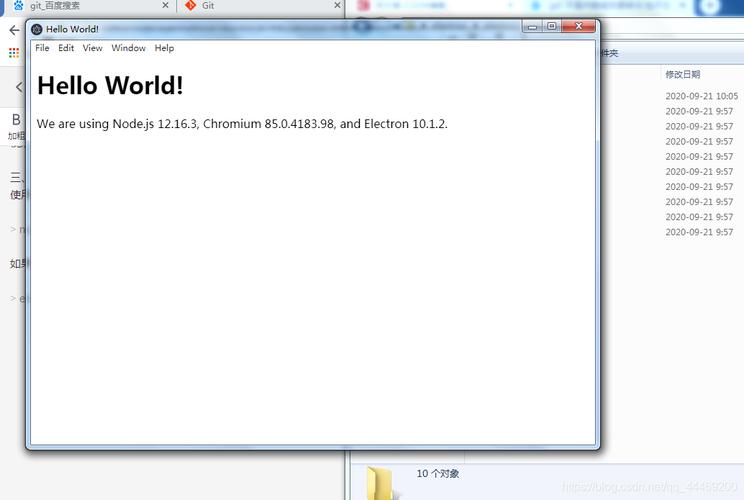This screenshot has width=744, height=500.
Task: Minimize the Hello World window
Action: pyautogui.click(x=532, y=27)
